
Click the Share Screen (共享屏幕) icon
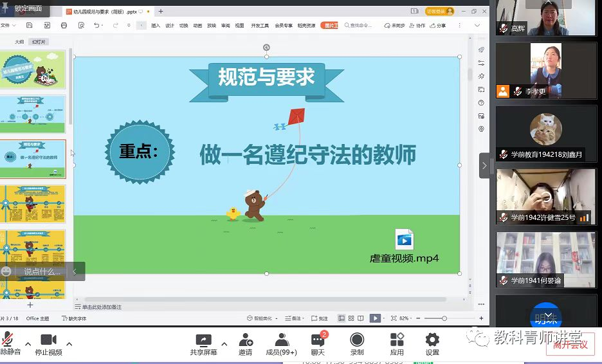203,341
